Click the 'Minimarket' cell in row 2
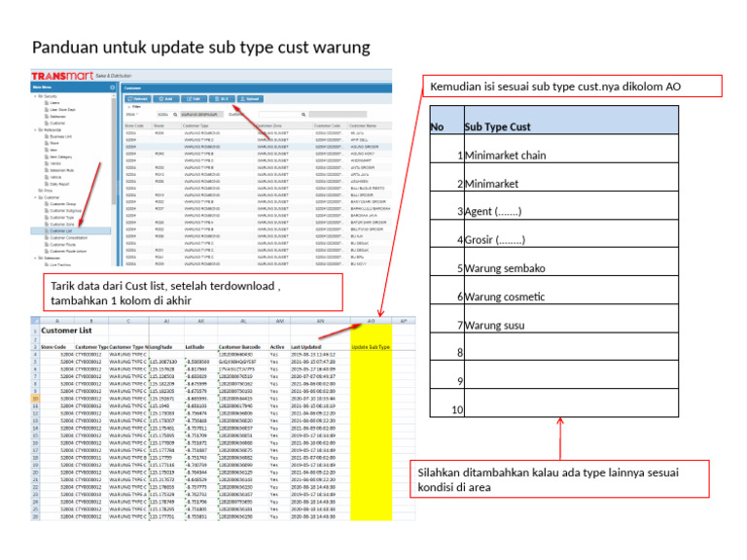The width and height of the screenshot is (747, 560). coord(571,177)
